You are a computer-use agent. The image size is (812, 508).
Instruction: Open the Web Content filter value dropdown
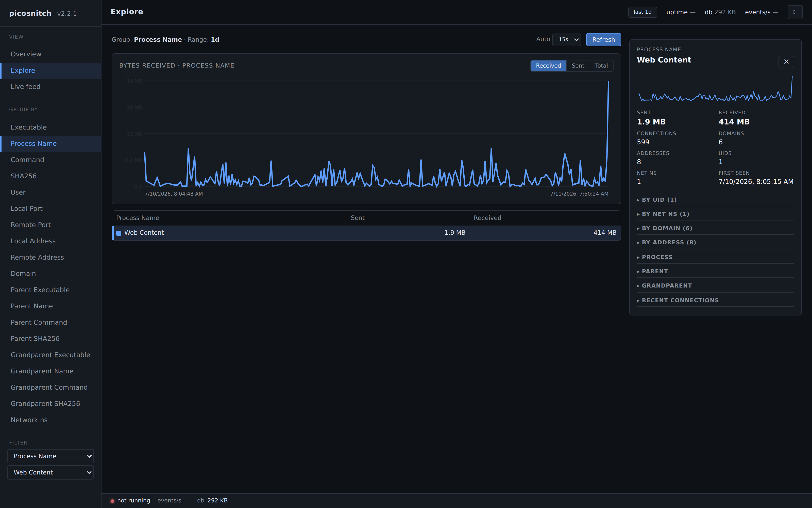tap(50, 472)
